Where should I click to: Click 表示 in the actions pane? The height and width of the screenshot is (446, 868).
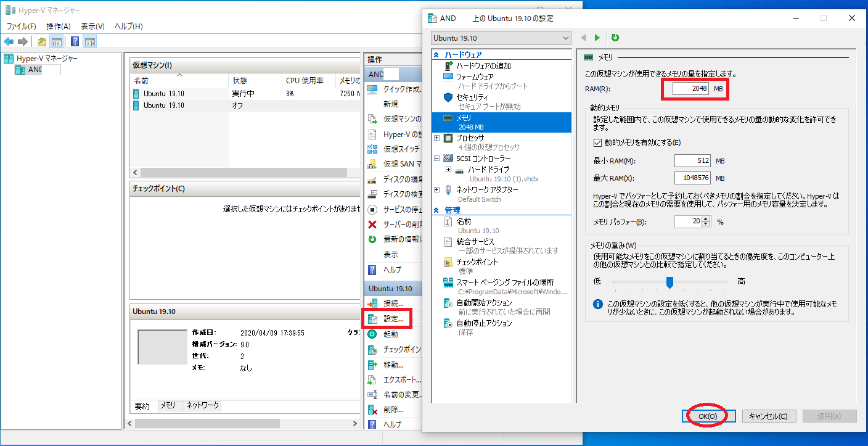click(x=391, y=255)
